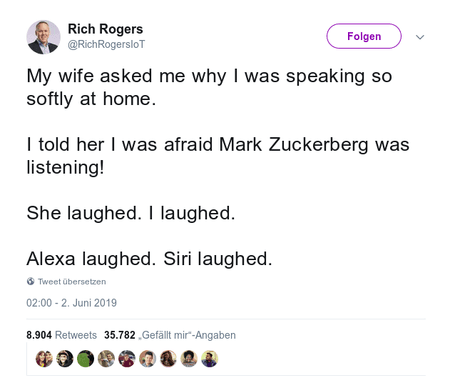Select the Tweet übersetzen link
The height and width of the screenshot is (378, 450).
[x=72, y=282]
